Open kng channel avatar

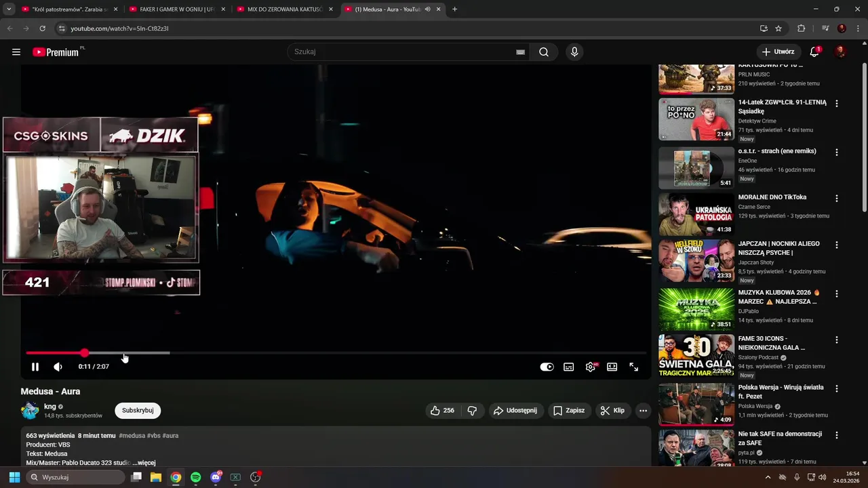tap(30, 411)
